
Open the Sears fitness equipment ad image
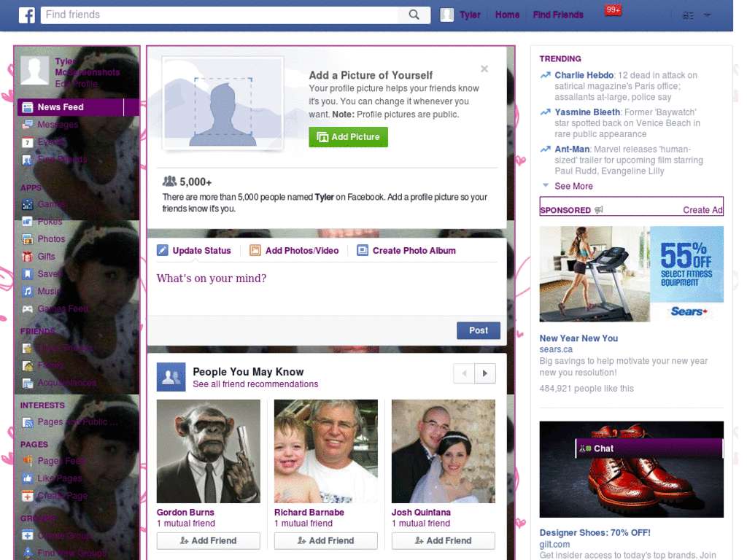click(631, 274)
